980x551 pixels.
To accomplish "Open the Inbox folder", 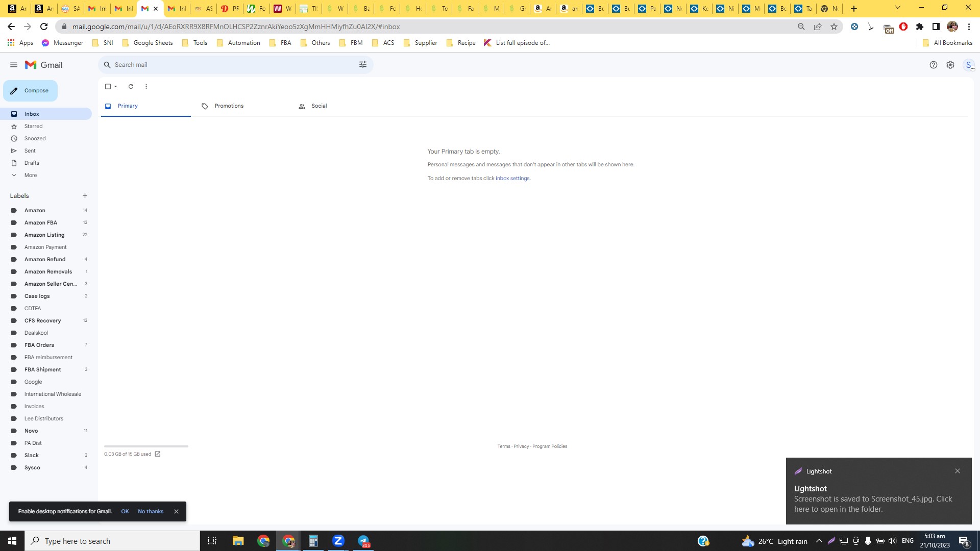I will coord(46,114).
